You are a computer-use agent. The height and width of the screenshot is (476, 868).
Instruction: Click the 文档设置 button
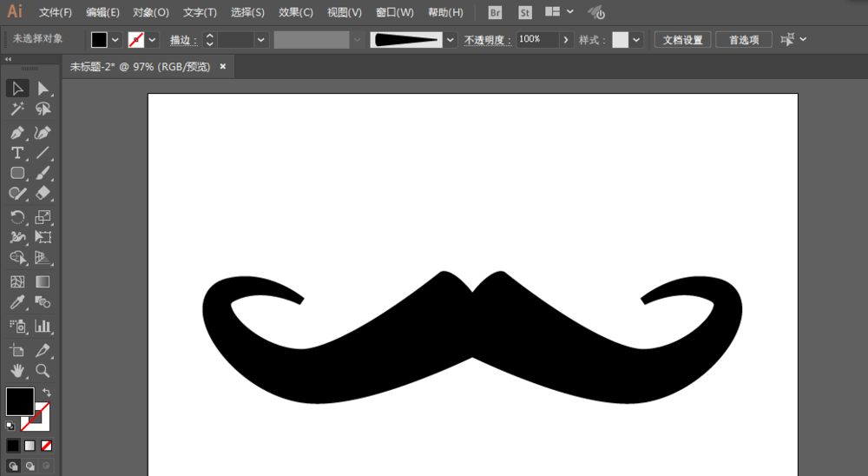682,40
